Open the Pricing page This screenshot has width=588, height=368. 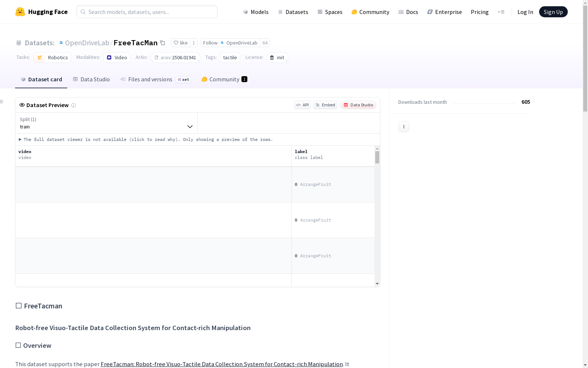[x=480, y=12]
